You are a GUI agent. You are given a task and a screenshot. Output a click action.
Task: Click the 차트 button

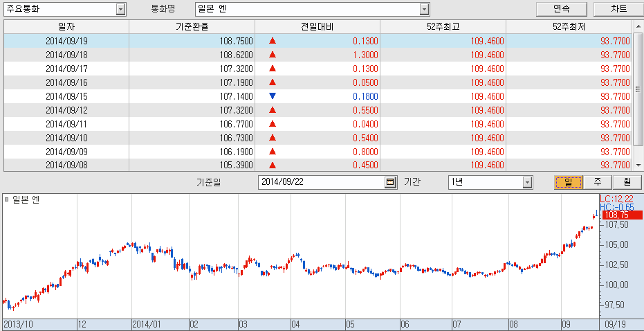click(619, 8)
